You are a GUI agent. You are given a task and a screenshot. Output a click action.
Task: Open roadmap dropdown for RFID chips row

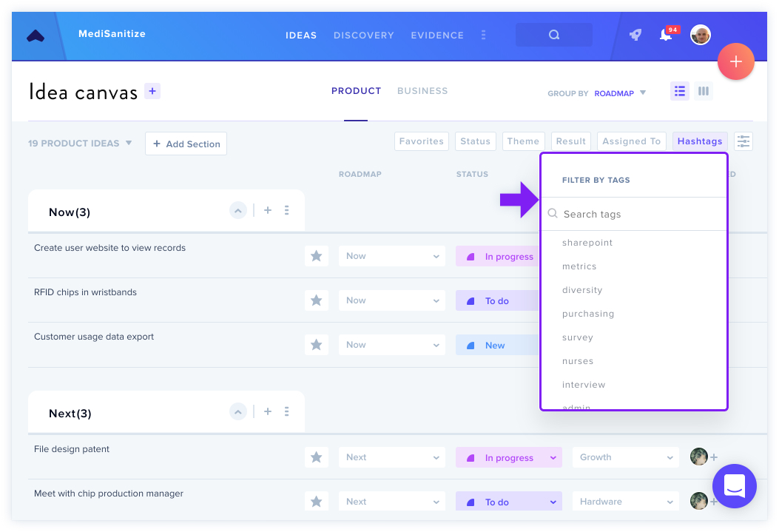coord(392,300)
